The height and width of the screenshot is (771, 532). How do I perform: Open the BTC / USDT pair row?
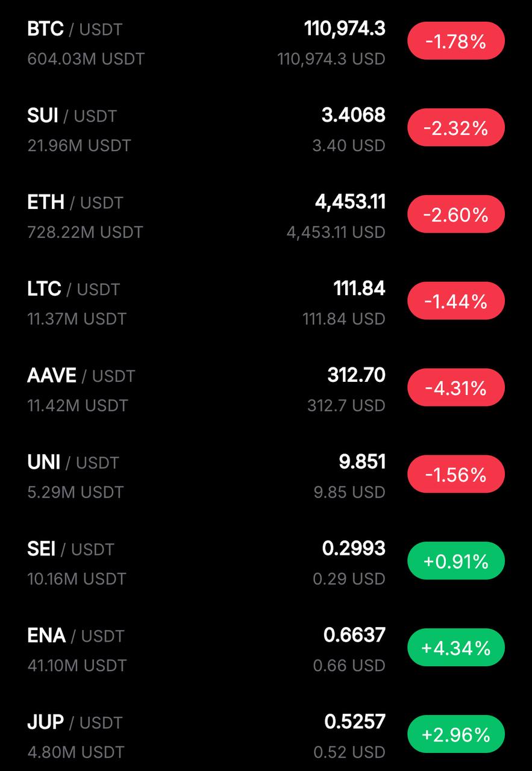[x=266, y=43]
